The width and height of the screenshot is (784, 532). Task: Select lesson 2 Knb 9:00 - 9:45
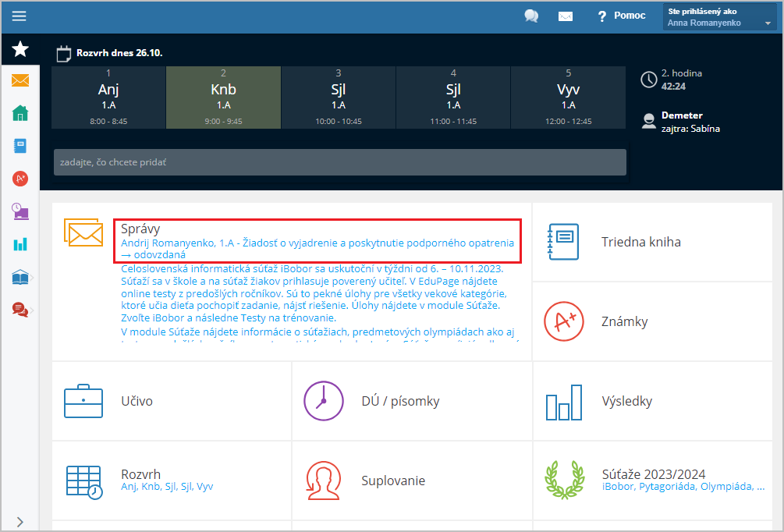click(224, 98)
